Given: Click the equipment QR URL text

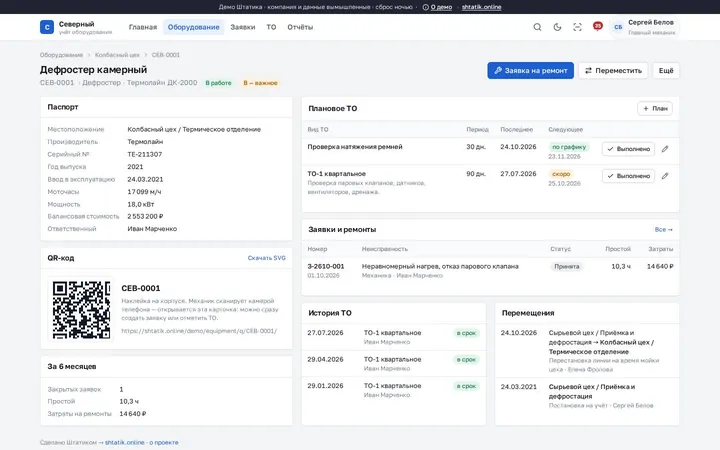Looking at the screenshot, I should (199, 331).
